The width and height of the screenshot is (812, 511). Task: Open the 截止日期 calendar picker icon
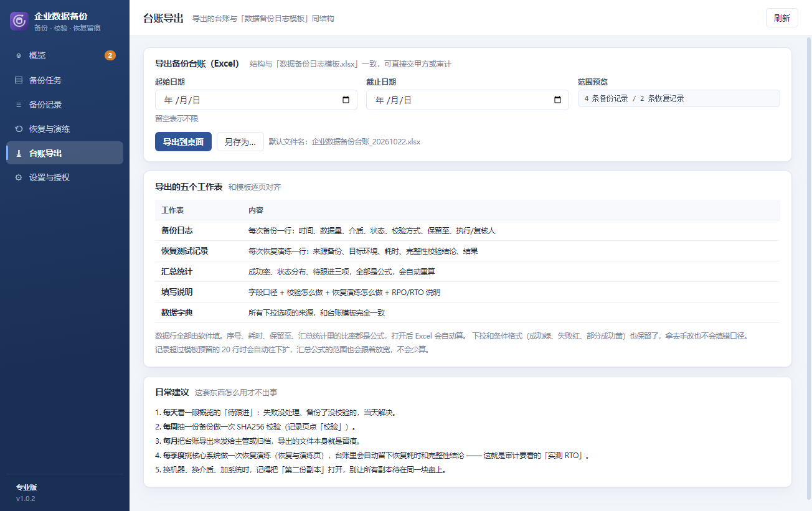pyautogui.click(x=558, y=100)
